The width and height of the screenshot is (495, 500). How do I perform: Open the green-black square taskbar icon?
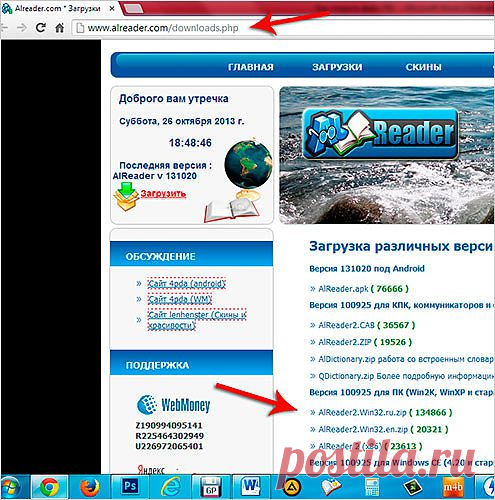pos(412,488)
